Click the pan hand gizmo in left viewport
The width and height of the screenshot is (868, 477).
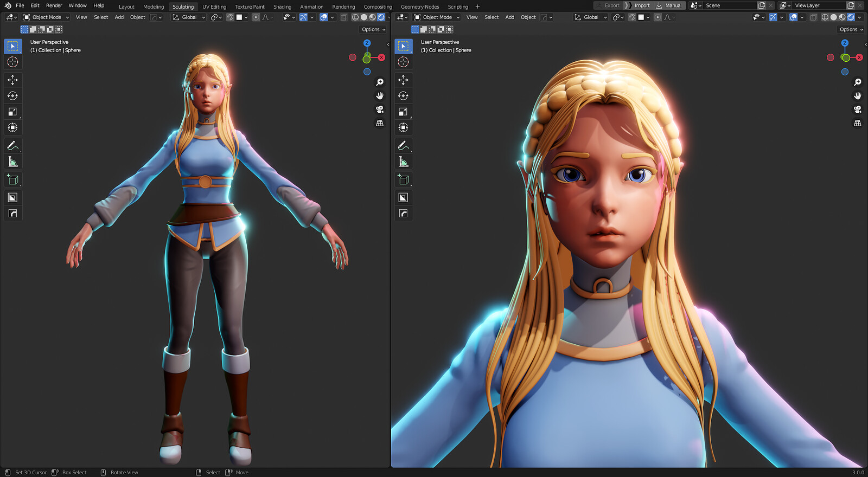(380, 96)
